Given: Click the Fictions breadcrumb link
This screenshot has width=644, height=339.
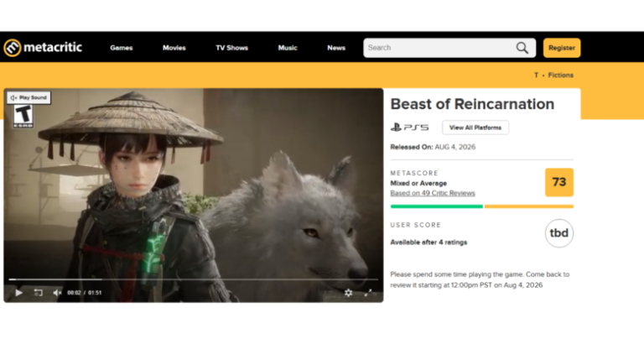Looking at the screenshot, I should [x=560, y=76].
